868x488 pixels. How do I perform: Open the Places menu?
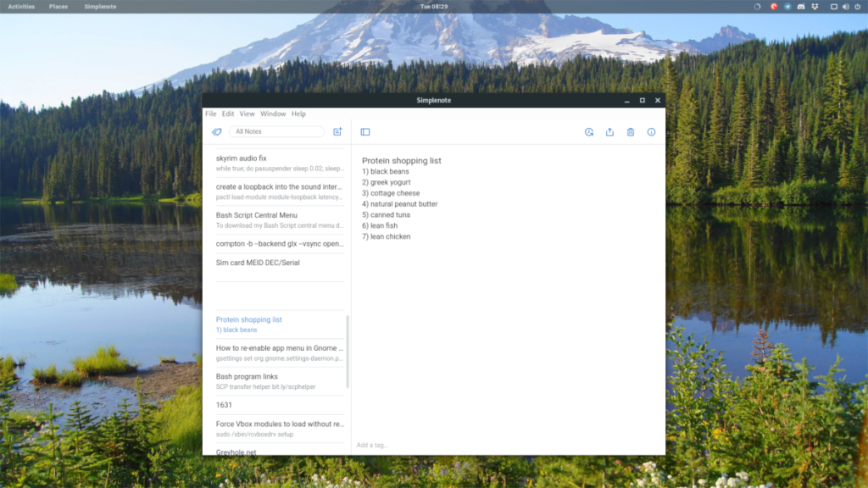[58, 6]
